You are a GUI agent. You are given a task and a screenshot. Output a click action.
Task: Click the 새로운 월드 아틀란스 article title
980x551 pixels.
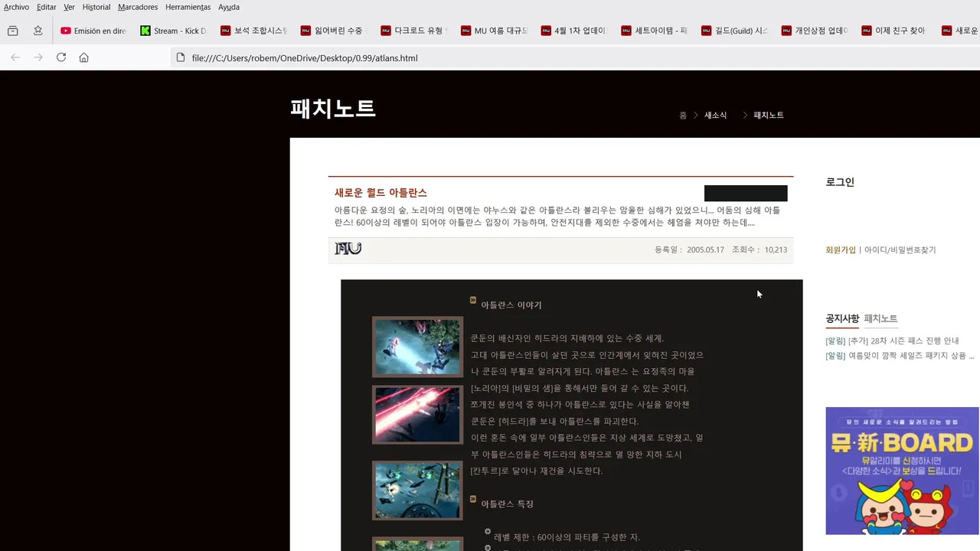tap(381, 193)
